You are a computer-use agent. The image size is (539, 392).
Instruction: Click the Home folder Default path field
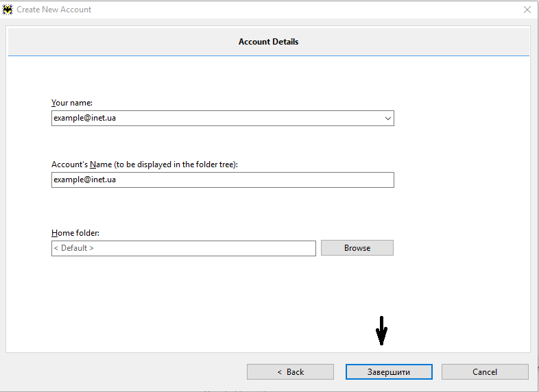(x=183, y=248)
